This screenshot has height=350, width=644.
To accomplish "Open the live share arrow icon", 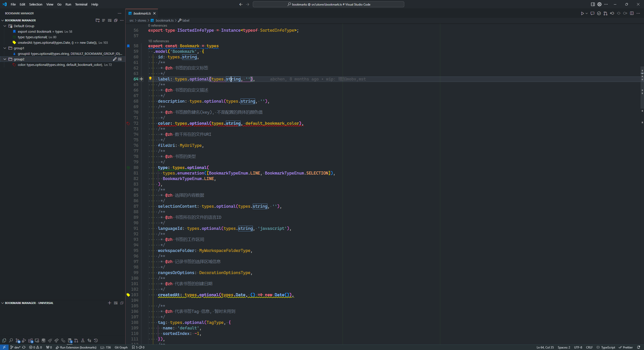I will coord(57,340).
